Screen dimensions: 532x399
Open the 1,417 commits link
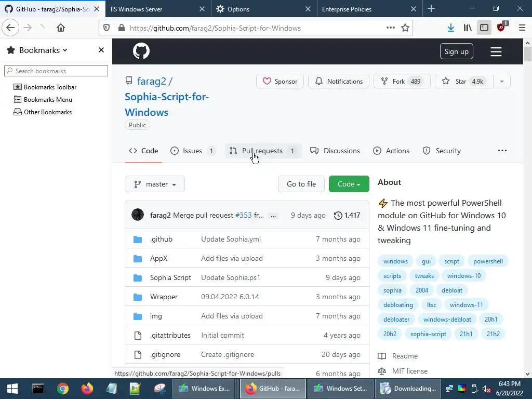tap(347, 216)
